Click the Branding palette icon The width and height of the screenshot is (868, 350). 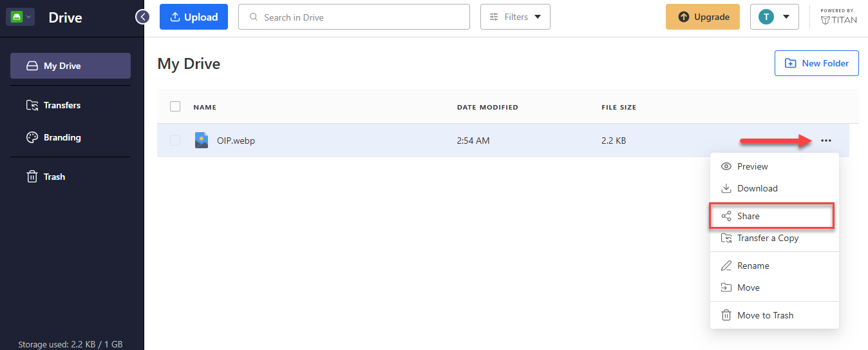click(32, 137)
